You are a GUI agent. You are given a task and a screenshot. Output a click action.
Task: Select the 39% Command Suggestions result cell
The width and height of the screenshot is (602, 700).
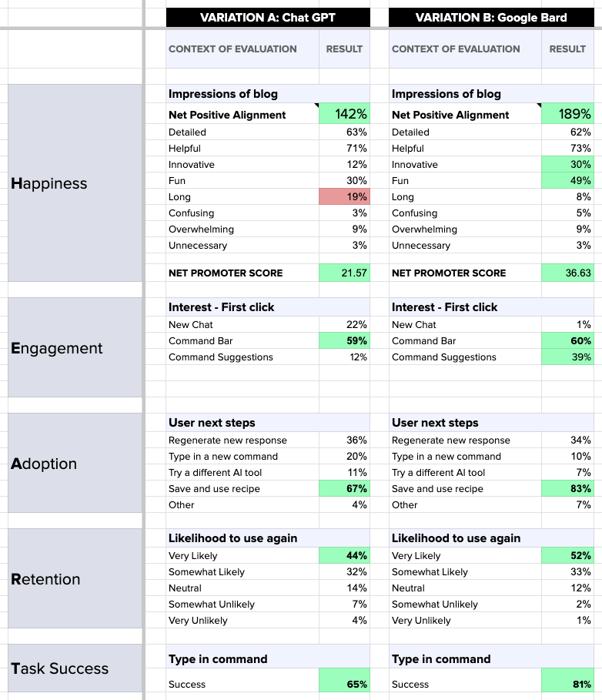pos(567,357)
